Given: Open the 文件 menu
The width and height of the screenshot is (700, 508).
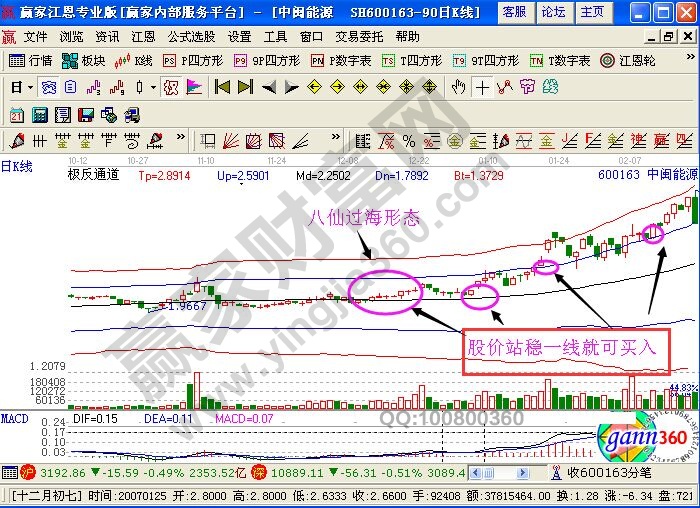Looking at the screenshot, I should [x=35, y=36].
